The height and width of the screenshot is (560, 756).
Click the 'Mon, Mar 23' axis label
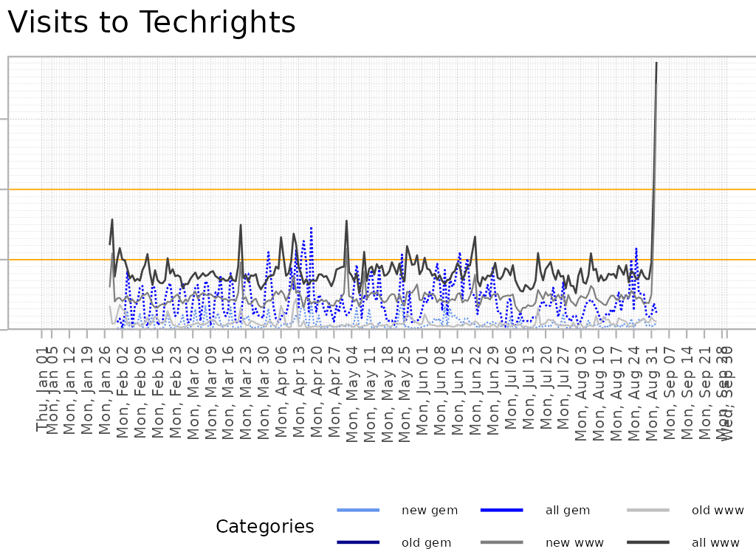pos(245,393)
